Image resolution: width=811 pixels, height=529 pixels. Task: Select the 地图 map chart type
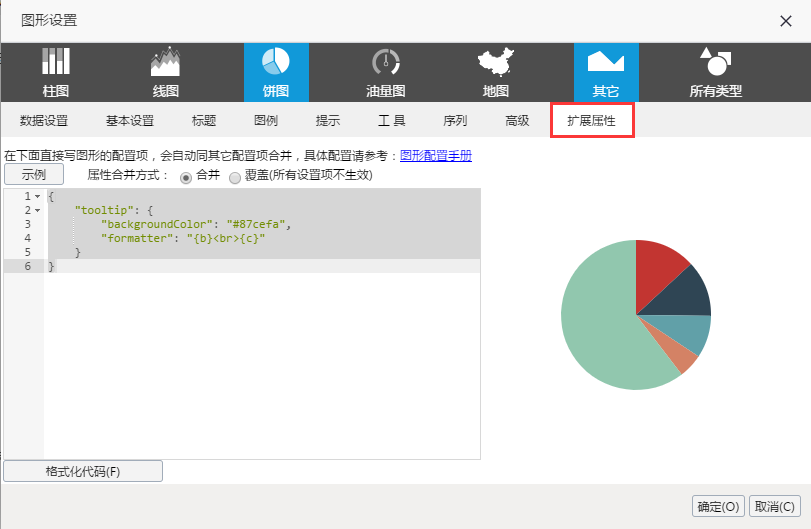point(495,72)
